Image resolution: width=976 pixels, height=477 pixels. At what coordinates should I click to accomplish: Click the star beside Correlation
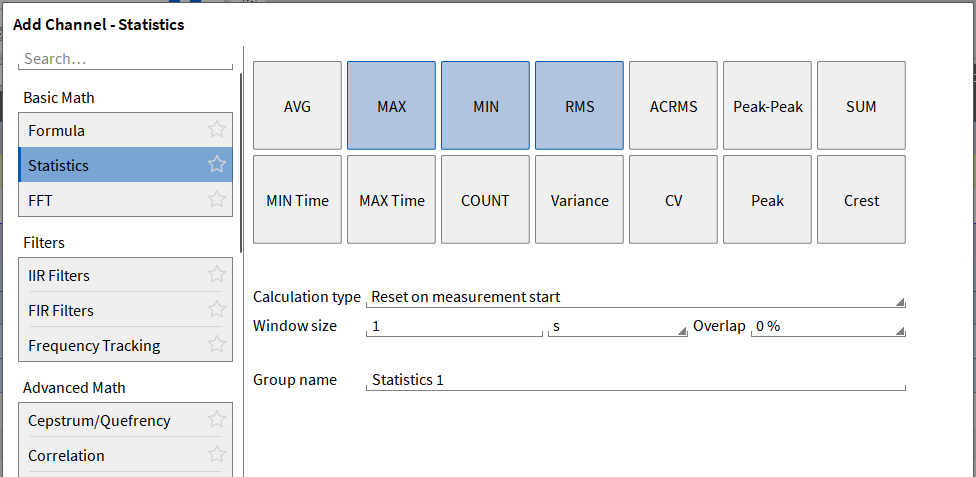(x=216, y=454)
